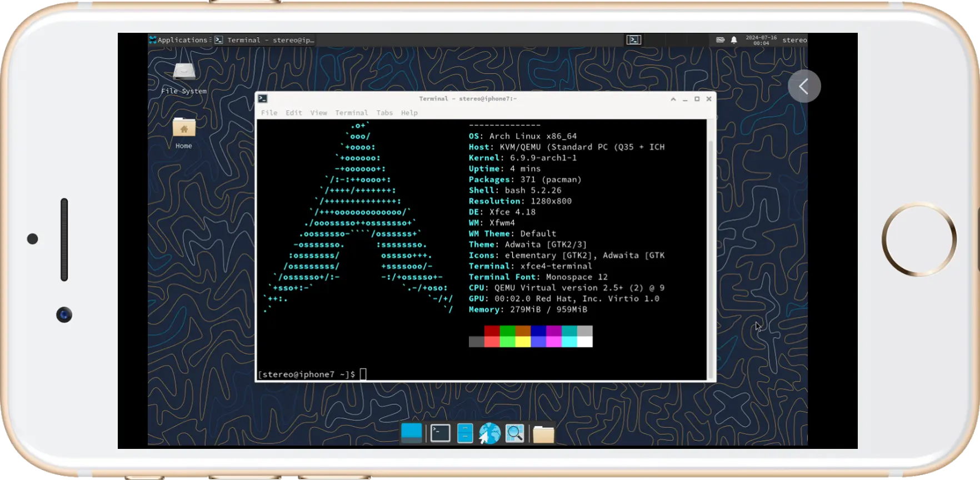
Task: Click the "WM: Xfwm4" line
Action: pos(492,223)
